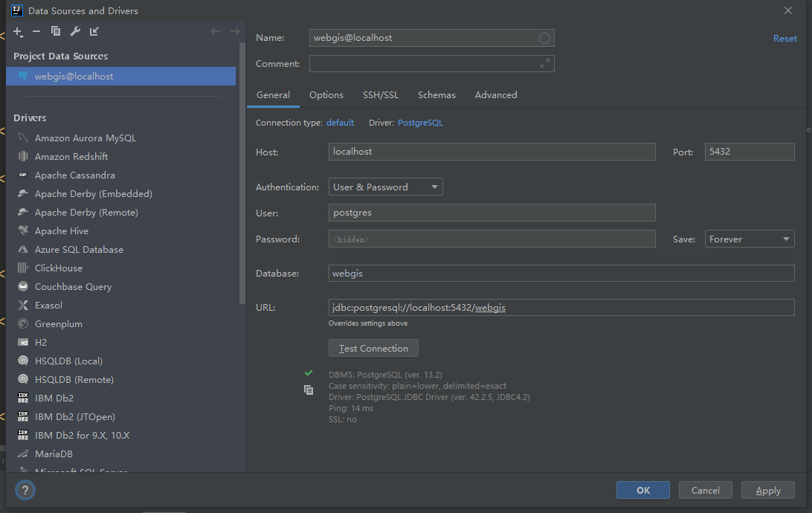Click the default connection type link
Image resolution: width=812 pixels, height=513 pixels.
tap(340, 123)
